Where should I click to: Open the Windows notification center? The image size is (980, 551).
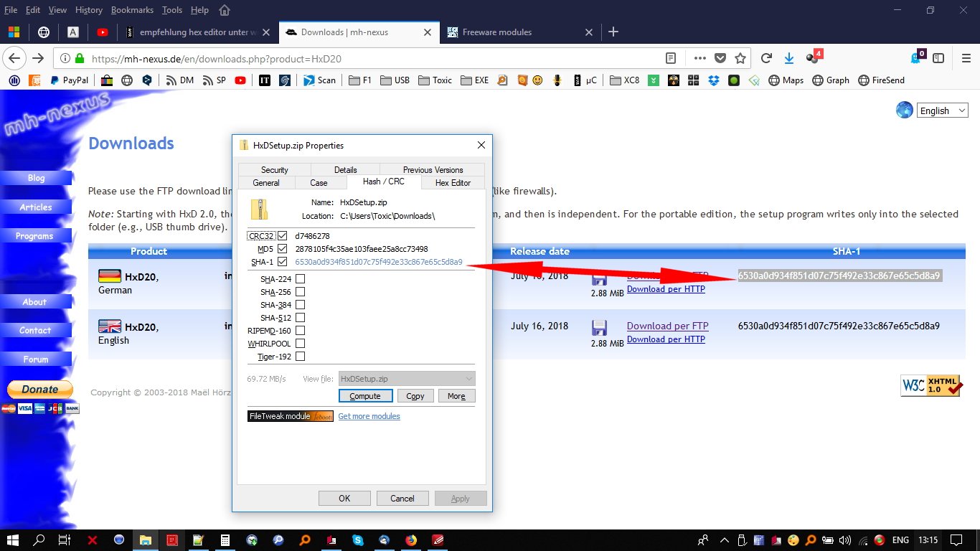pyautogui.click(x=955, y=540)
